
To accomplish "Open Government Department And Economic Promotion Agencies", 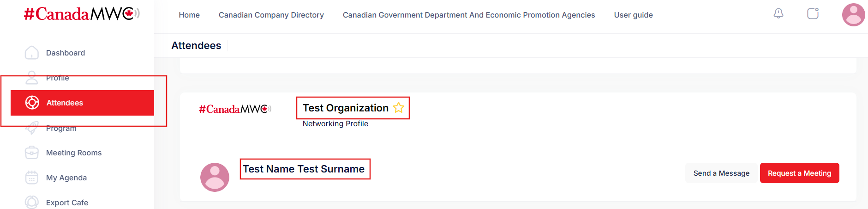I will pyautogui.click(x=469, y=15).
